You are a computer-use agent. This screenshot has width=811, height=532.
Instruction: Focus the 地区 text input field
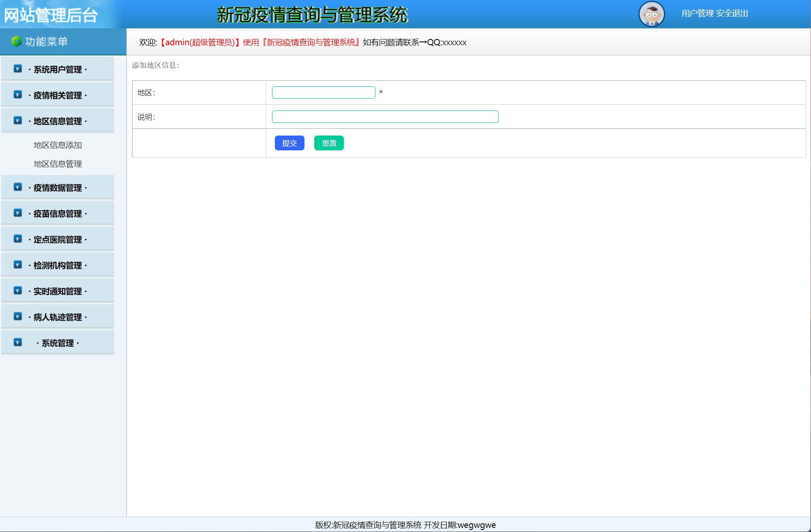tap(323, 92)
